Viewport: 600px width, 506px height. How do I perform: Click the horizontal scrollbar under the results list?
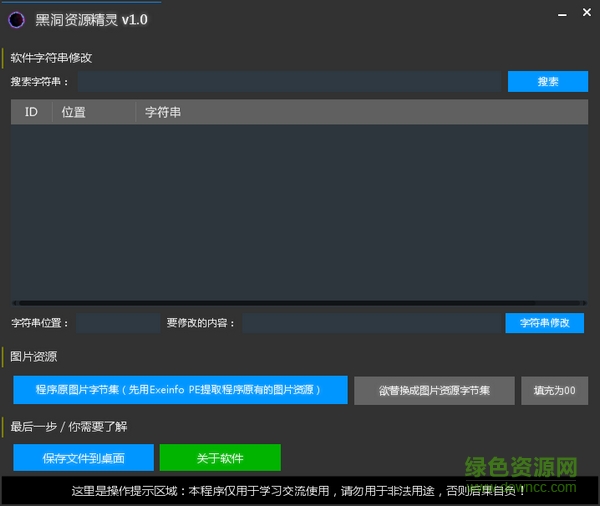pos(300,303)
